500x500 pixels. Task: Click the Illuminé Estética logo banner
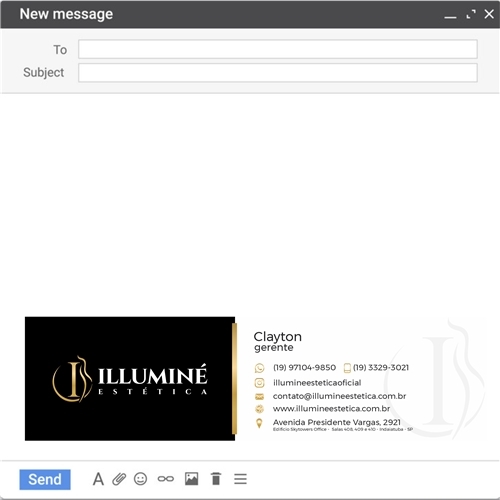click(x=130, y=378)
